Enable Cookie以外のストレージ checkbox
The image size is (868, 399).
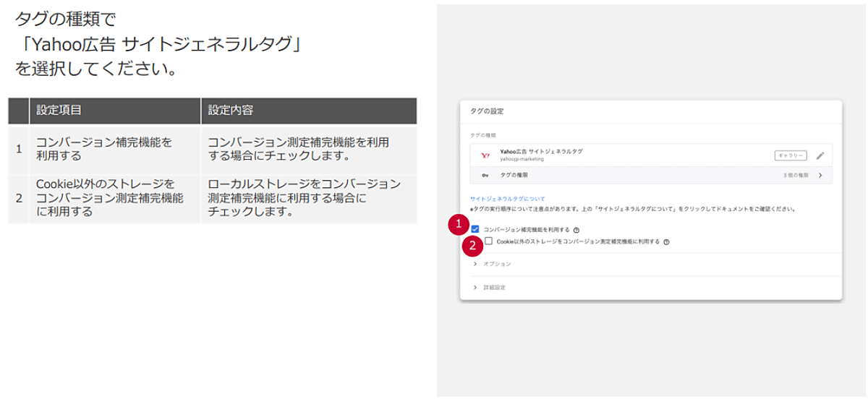[490, 241]
